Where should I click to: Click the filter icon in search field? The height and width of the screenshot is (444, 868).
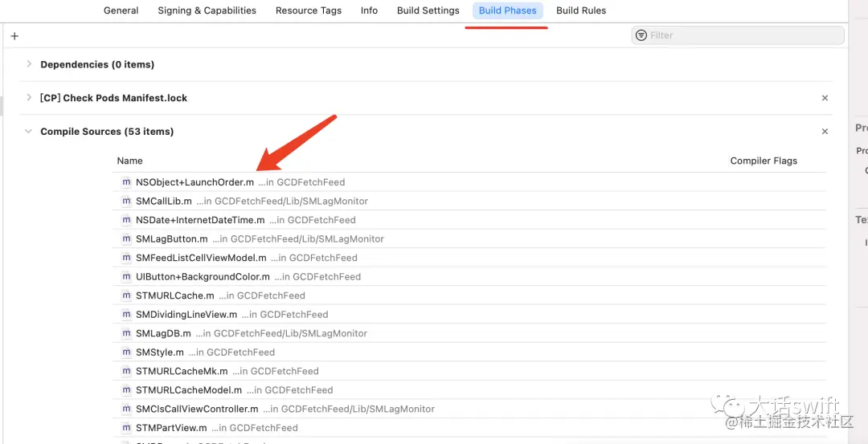point(641,35)
